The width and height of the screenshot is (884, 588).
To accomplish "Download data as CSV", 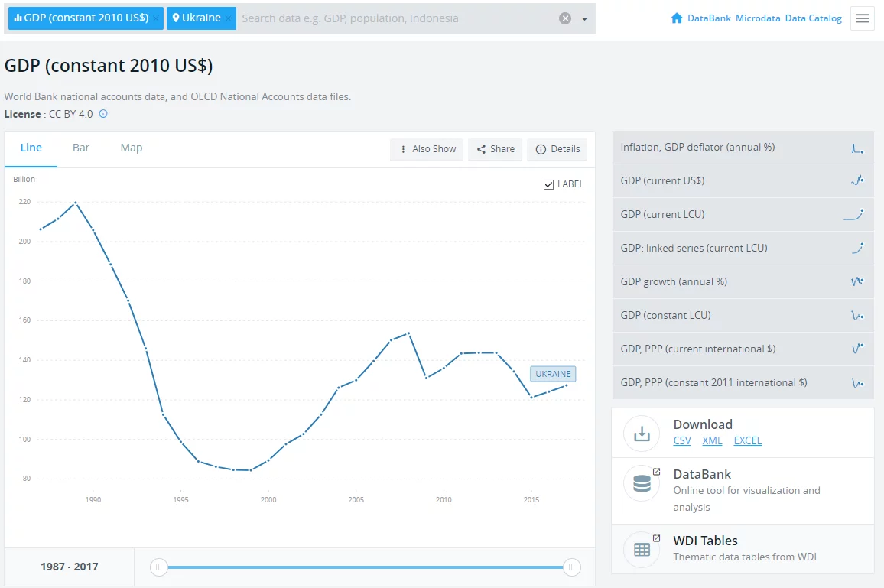I will tap(681, 440).
